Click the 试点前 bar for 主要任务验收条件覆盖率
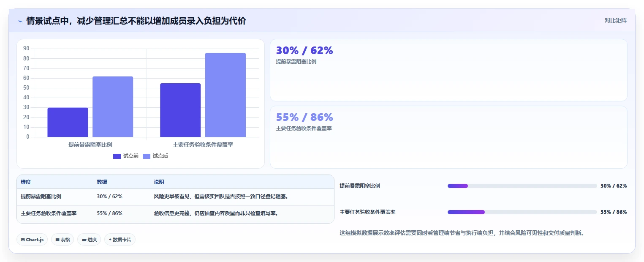 [180, 110]
